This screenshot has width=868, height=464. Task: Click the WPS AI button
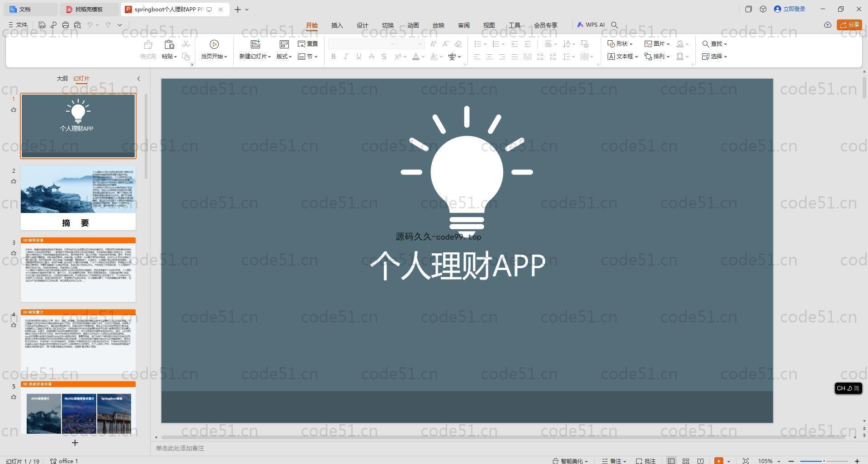pyautogui.click(x=590, y=25)
